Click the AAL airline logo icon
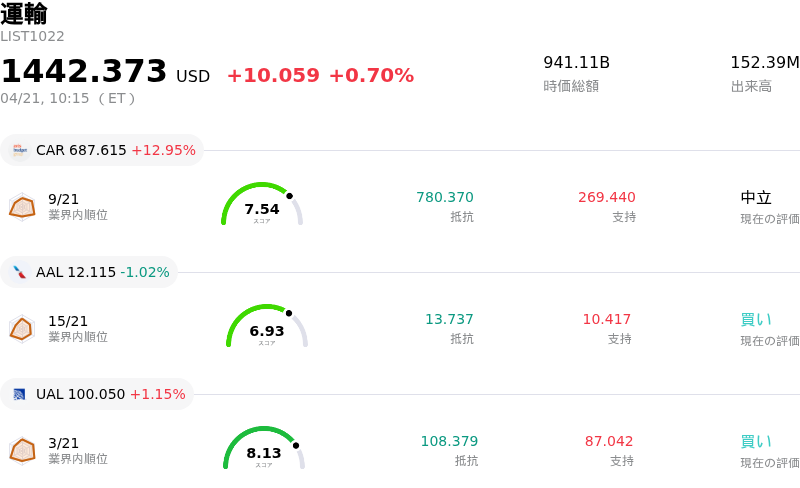Image resolution: width=800 pixels, height=488 pixels. [x=20, y=272]
